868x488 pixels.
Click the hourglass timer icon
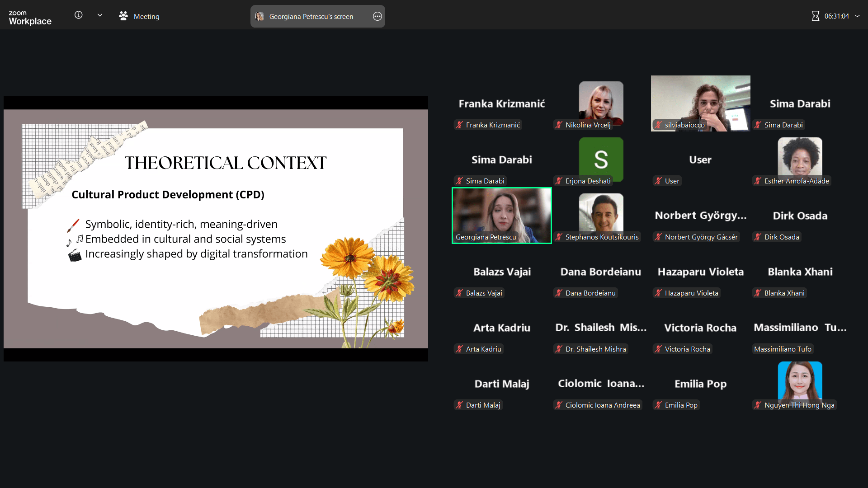click(815, 16)
